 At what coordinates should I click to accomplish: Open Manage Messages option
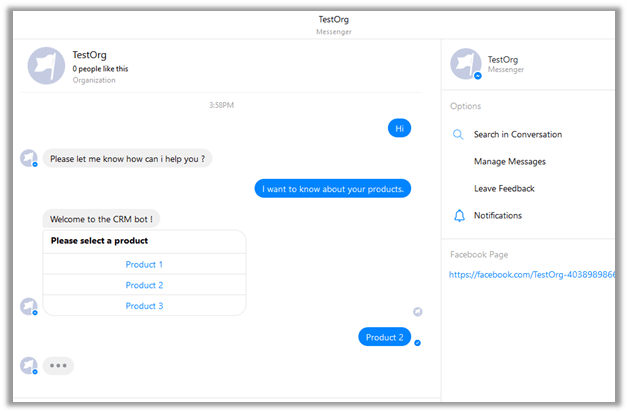point(509,162)
